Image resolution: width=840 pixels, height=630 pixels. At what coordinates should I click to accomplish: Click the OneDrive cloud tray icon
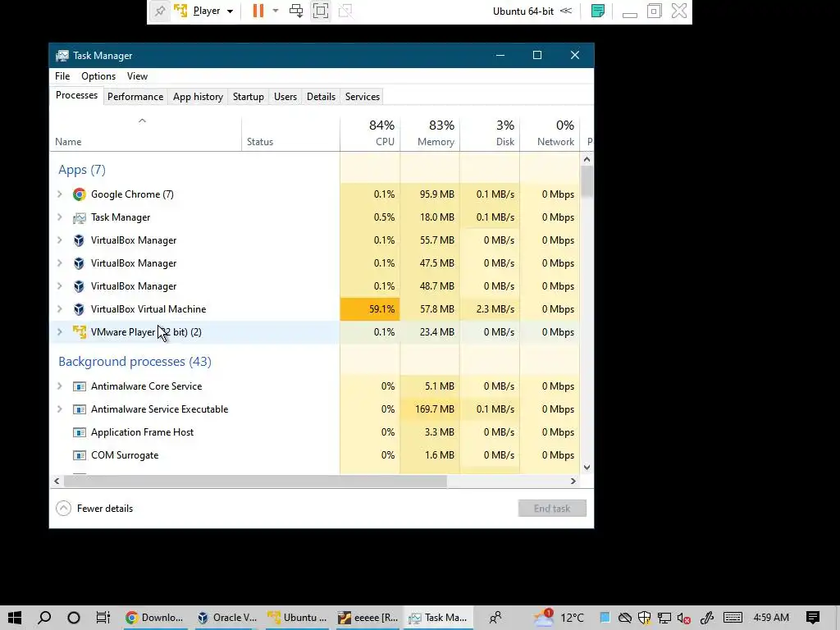624,618
